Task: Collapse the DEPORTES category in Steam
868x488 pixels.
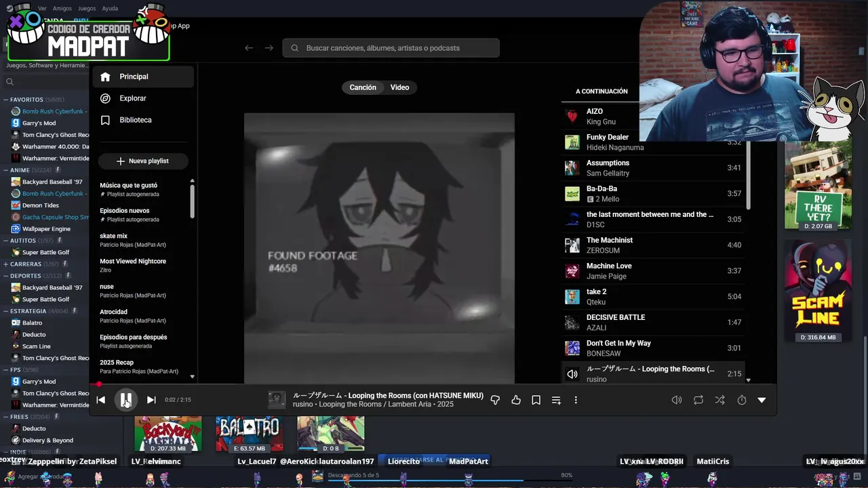Action: click(6, 276)
